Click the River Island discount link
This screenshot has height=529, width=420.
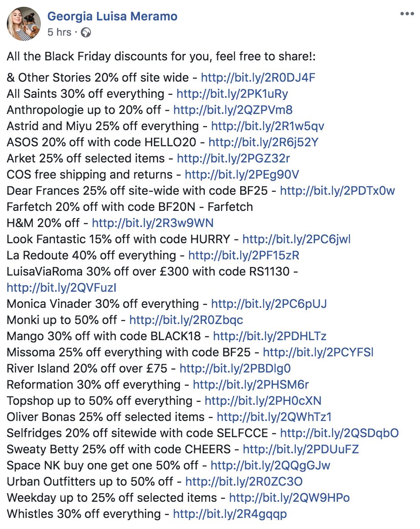pos(235,369)
